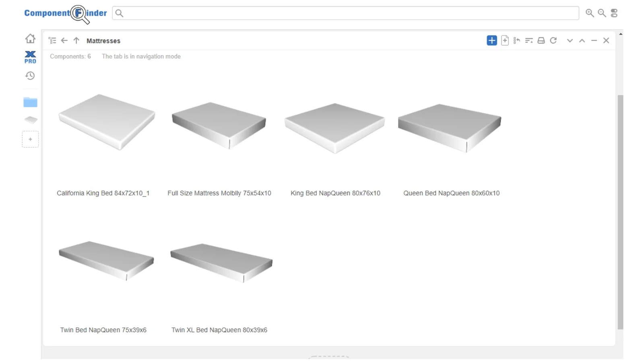Open the history panel in sidebar

(30, 76)
